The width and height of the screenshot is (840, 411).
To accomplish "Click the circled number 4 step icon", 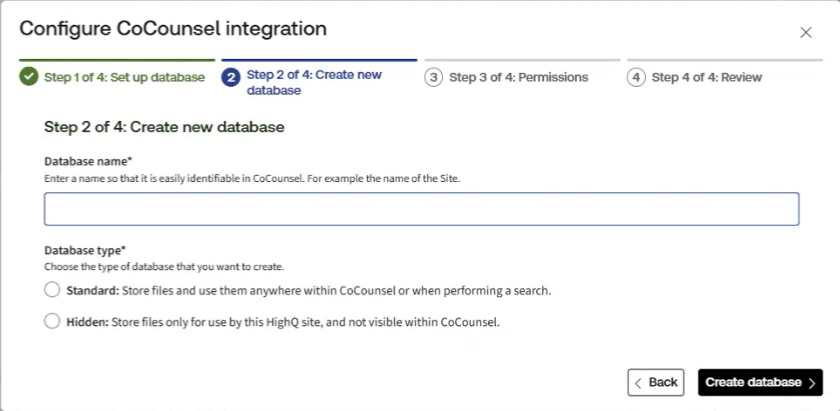I will click(x=637, y=77).
